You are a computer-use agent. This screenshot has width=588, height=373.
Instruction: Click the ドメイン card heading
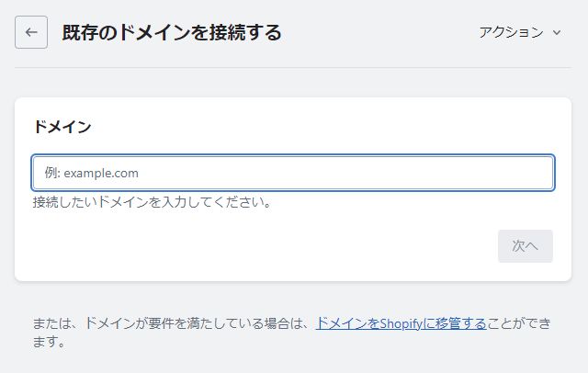click(x=62, y=127)
